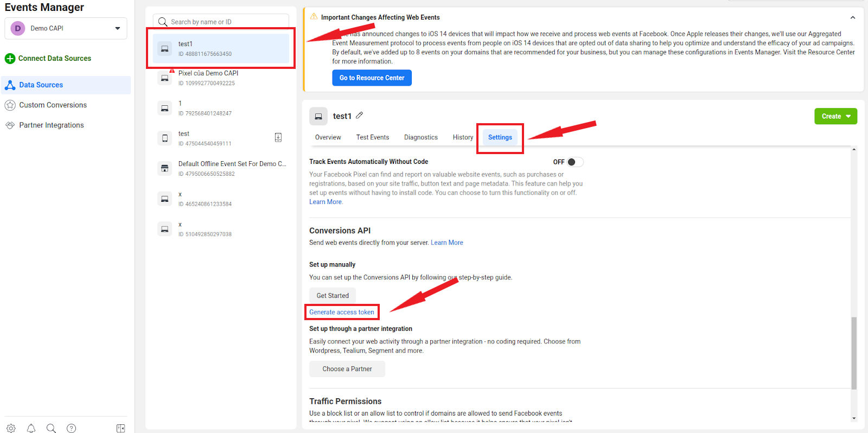This screenshot has width=868, height=433.
Task: Click the Traffic Permissions heading
Action: [x=346, y=402]
